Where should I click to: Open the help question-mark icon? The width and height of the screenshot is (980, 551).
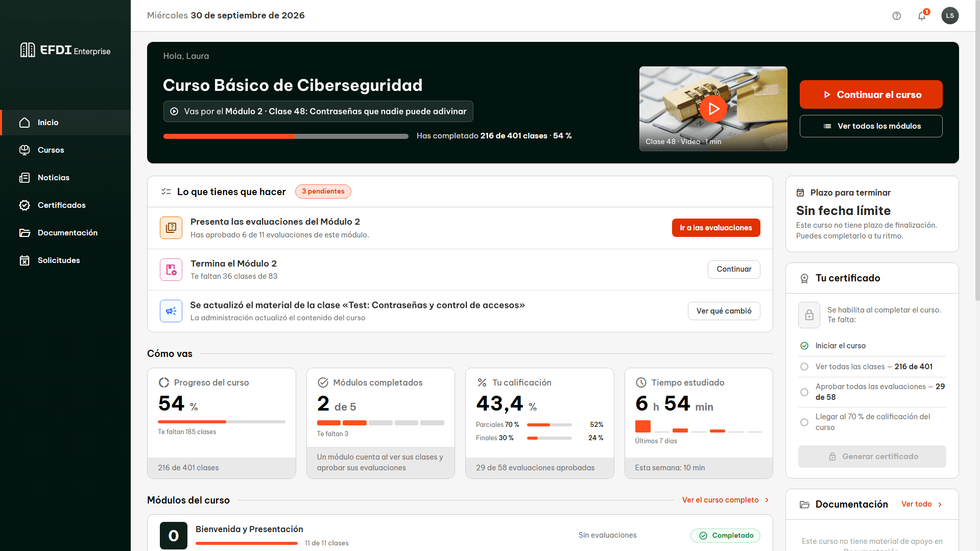[896, 16]
